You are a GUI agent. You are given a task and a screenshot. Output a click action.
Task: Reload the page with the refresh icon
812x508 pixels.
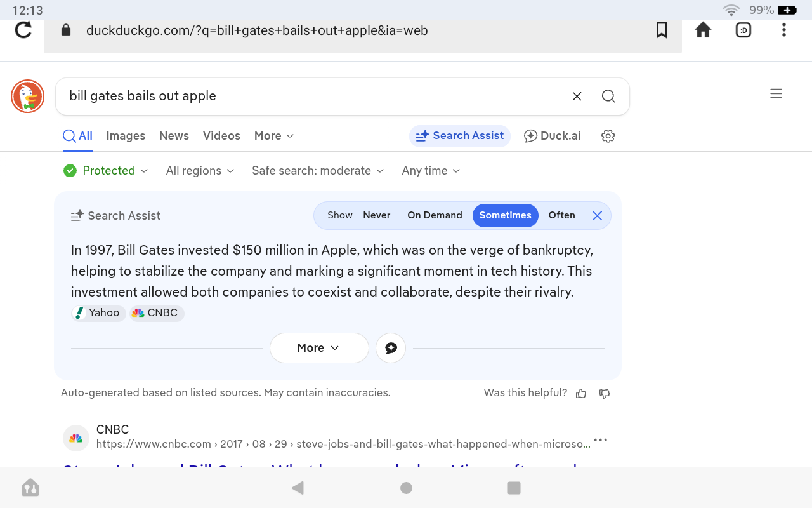coord(23,30)
